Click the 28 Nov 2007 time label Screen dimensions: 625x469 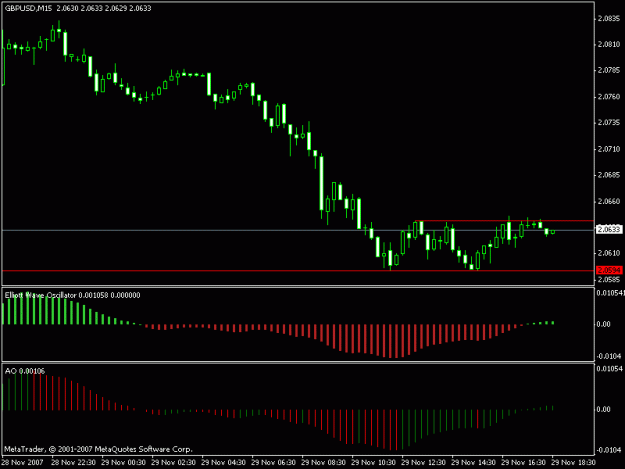tap(22, 462)
